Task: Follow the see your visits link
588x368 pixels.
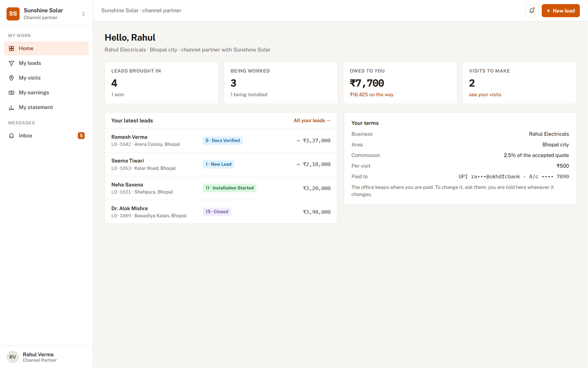Action: (485, 94)
